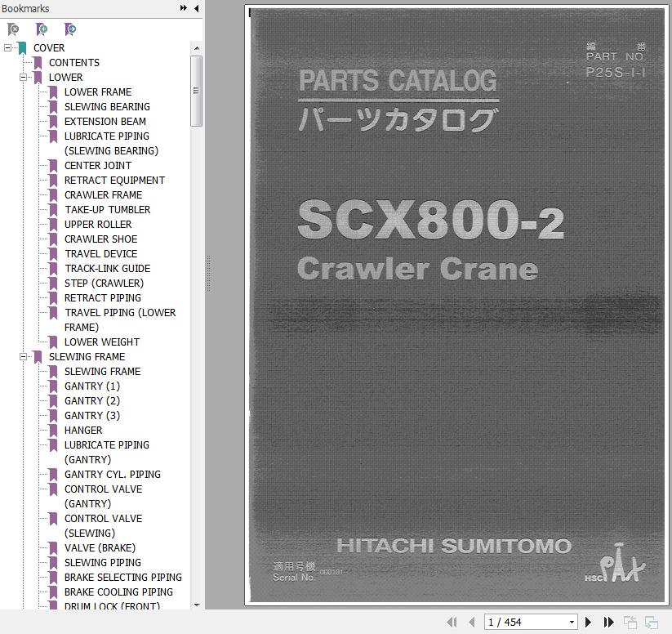Open the UPPER ROLLER bookmark

point(98,225)
